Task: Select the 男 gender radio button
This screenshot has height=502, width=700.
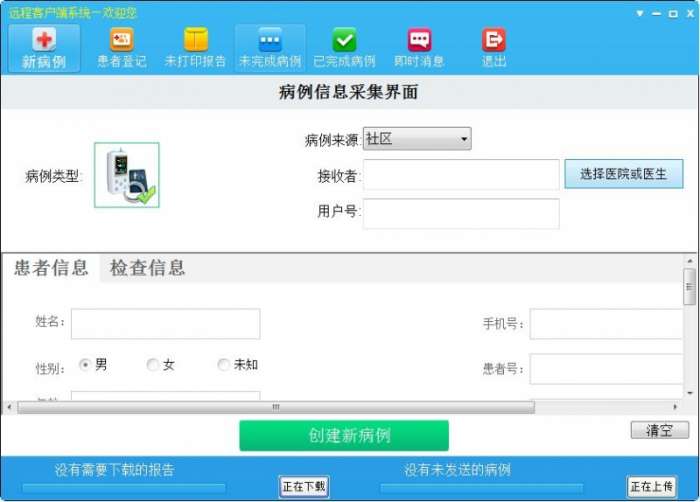Action: [x=85, y=365]
